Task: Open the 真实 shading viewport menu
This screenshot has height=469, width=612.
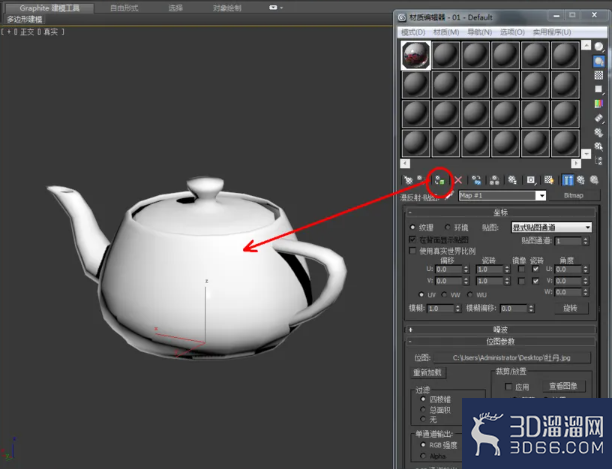Action: coord(51,32)
